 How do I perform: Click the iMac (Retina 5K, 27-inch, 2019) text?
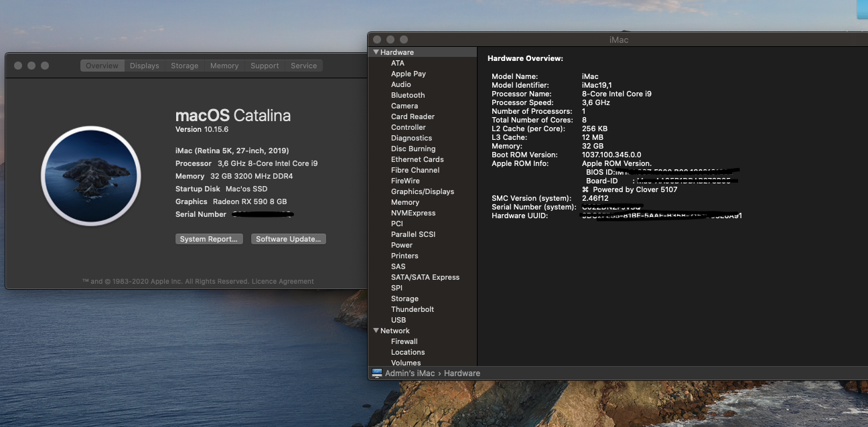[x=232, y=151]
